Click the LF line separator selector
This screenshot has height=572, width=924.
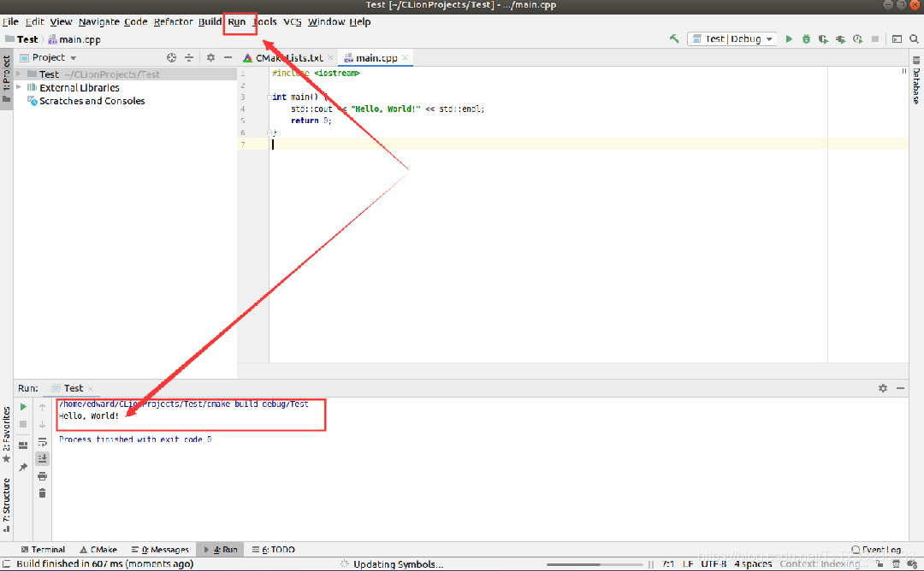[x=688, y=564]
